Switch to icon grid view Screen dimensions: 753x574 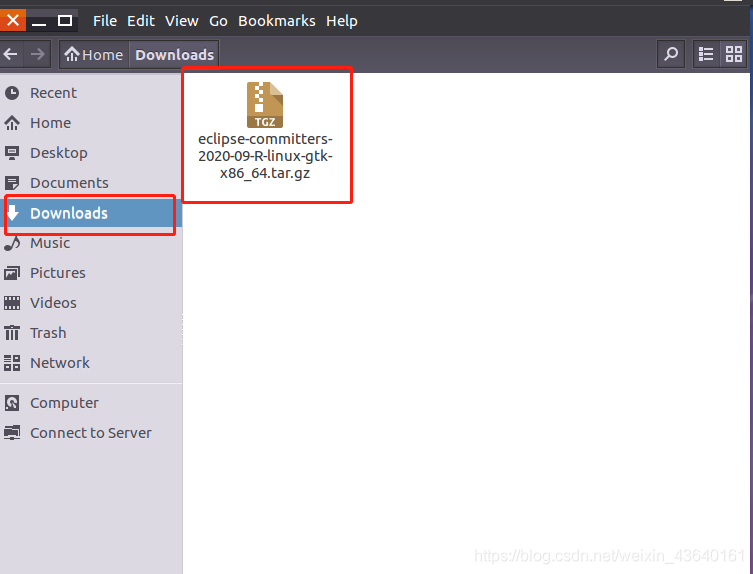point(734,54)
